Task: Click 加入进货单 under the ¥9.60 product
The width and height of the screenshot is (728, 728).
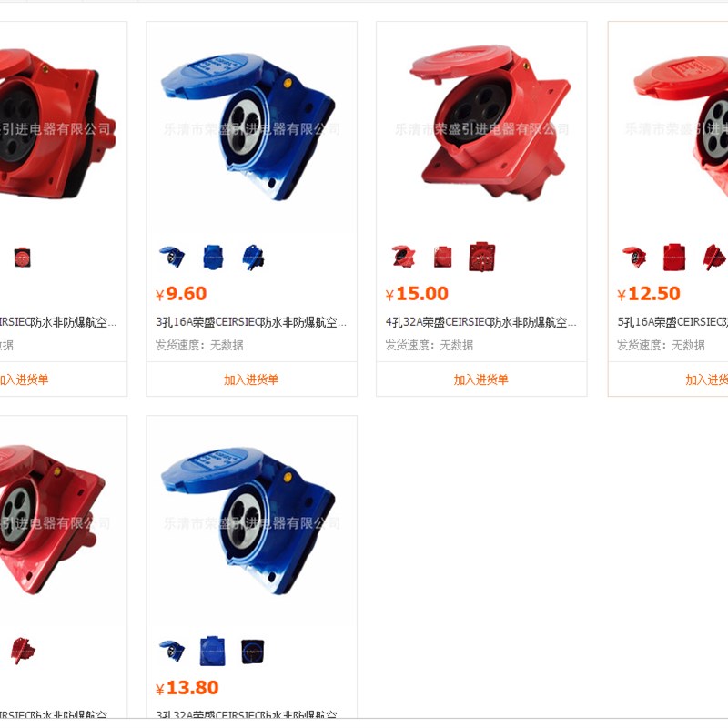Action: pos(251,379)
